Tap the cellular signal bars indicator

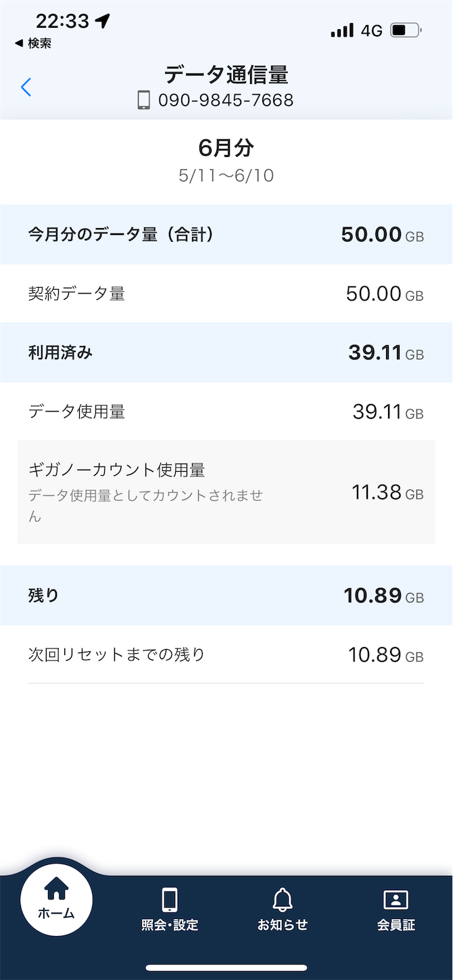[x=342, y=30]
